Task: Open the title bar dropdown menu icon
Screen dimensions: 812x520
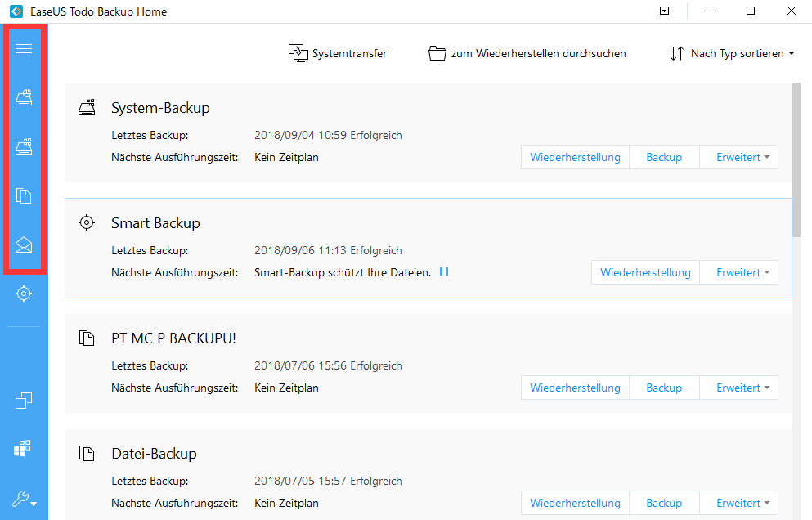Action: click(x=665, y=11)
